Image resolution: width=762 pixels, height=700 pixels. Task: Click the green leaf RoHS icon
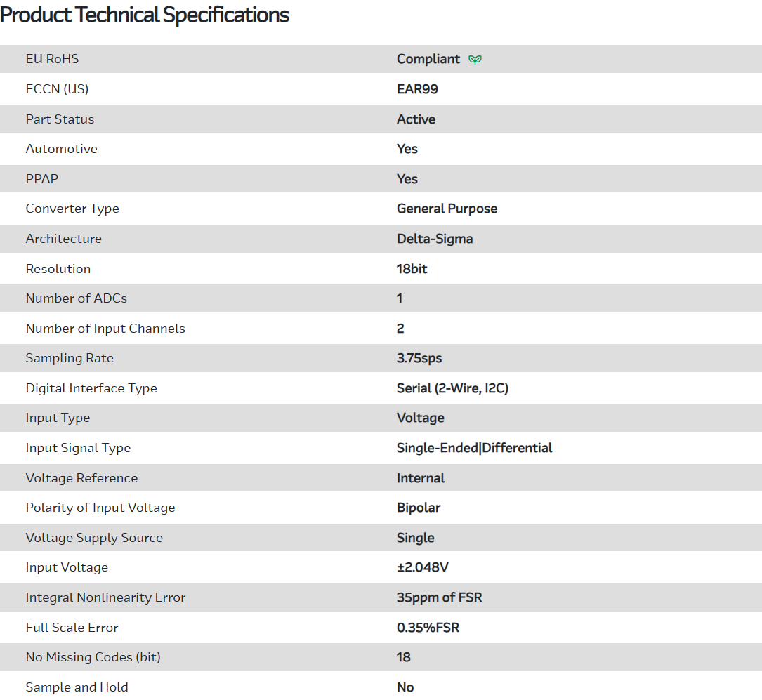[x=475, y=60]
